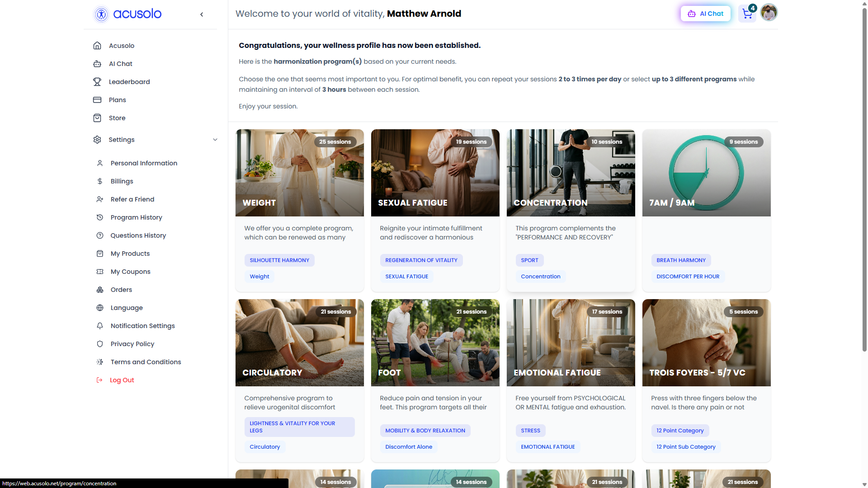The width and height of the screenshot is (868, 488).
Task: Open the user profile avatar
Action: (769, 13)
